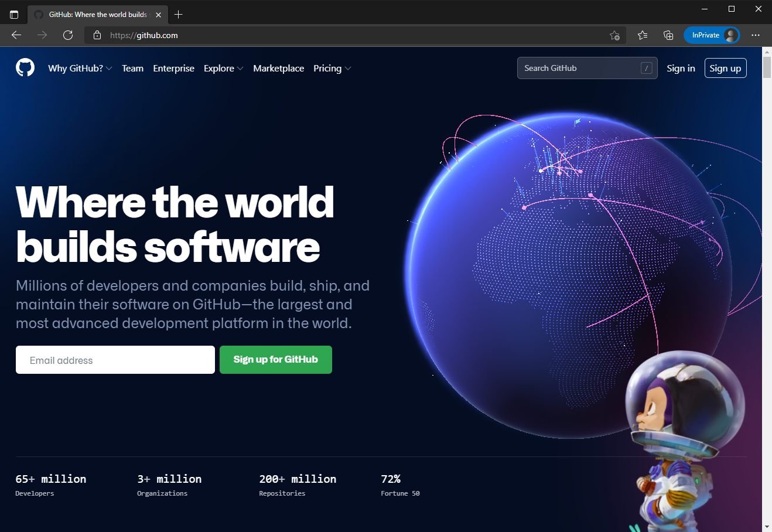Go to the Enterprise page
The width and height of the screenshot is (772, 532).
point(173,69)
